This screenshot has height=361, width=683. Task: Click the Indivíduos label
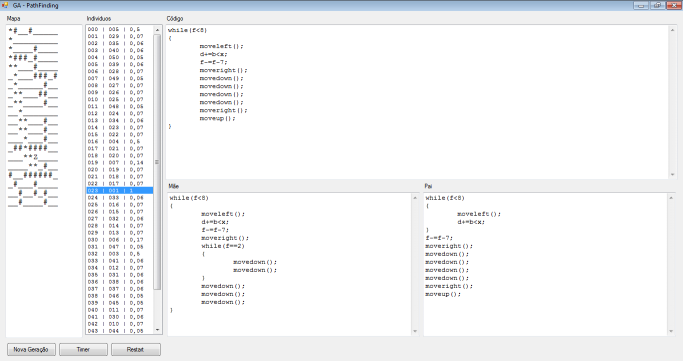[x=99, y=18]
